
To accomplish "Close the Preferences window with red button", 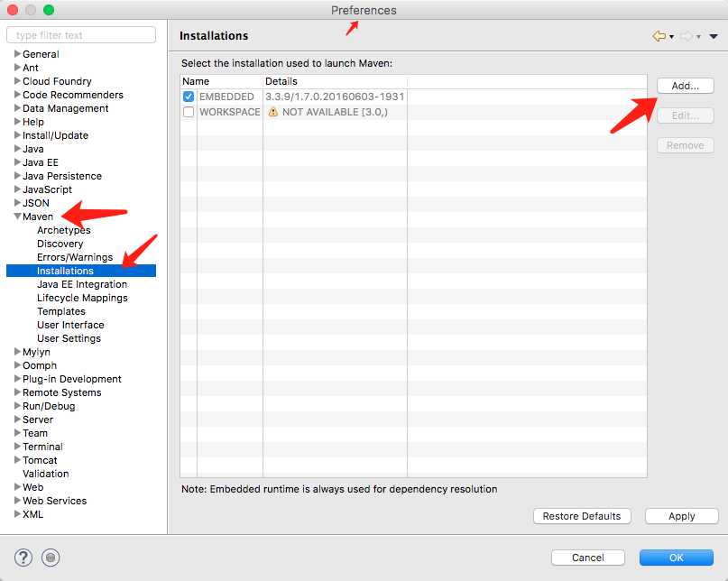I will click(13, 10).
